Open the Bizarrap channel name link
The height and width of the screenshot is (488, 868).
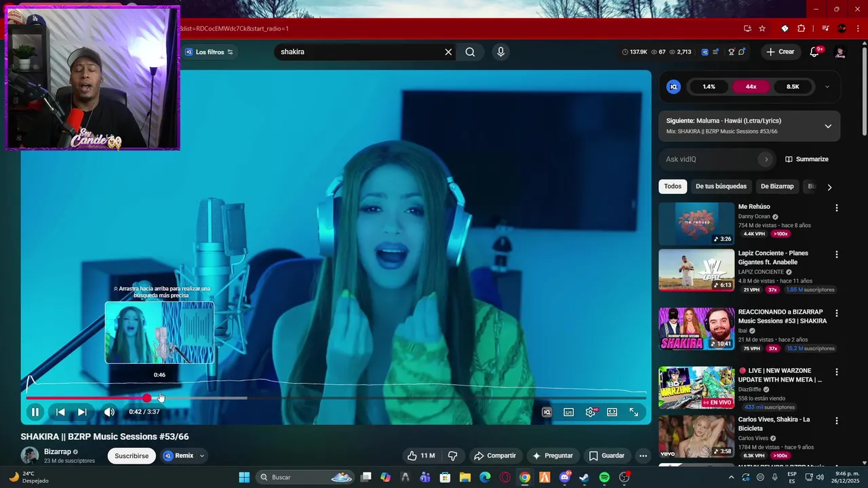point(58,451)
